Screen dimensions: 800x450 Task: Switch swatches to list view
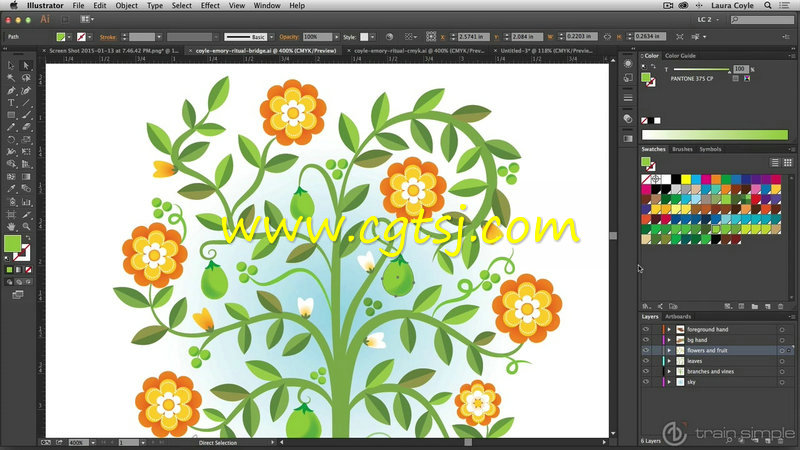(774, 162)
